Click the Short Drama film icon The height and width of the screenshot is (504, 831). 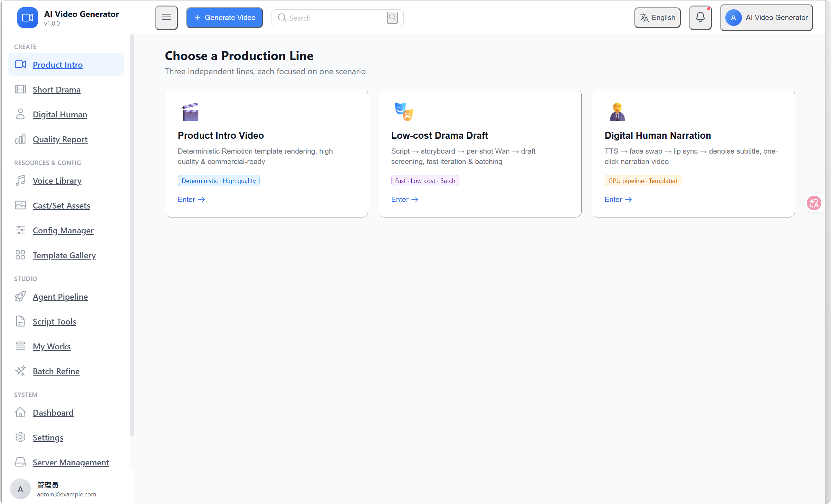[20, 89]
